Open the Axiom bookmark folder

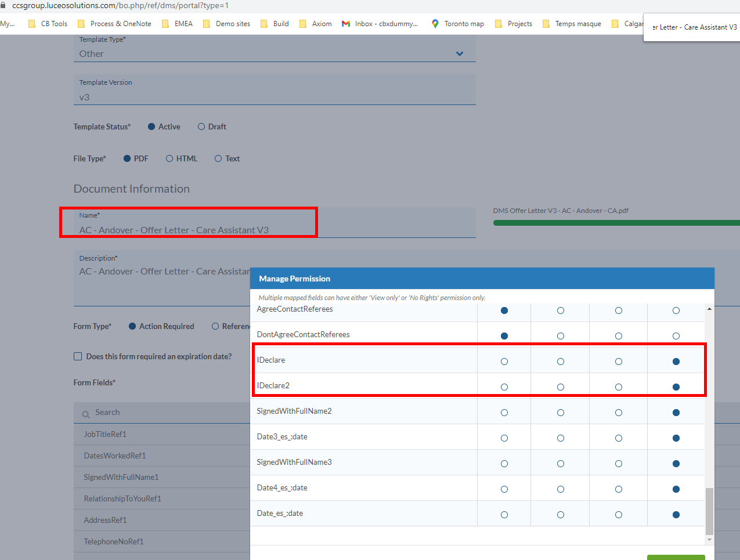(316, 24)
